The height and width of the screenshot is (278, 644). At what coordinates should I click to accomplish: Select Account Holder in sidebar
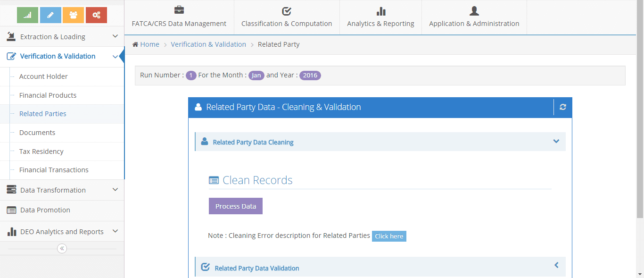click(x=43, y=76)
